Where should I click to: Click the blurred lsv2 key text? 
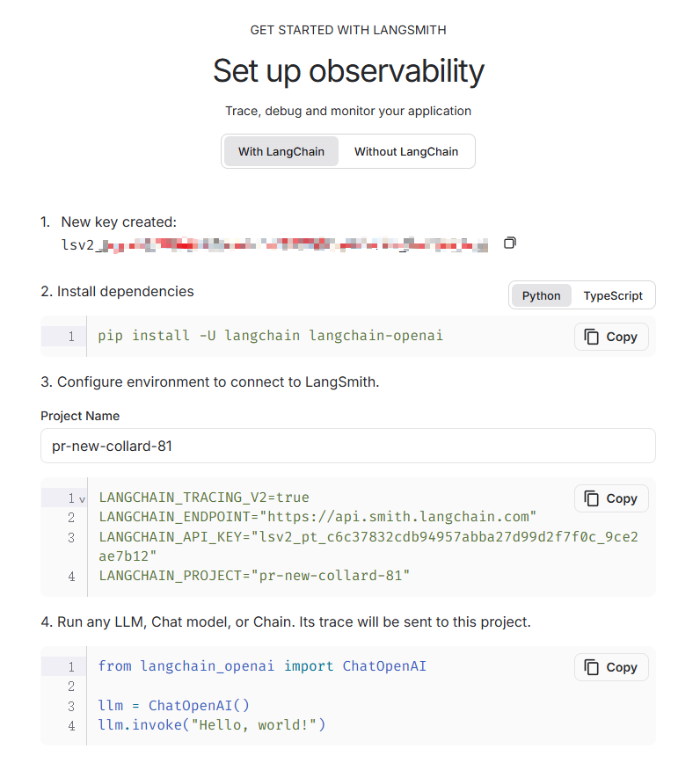pos(274,244)
